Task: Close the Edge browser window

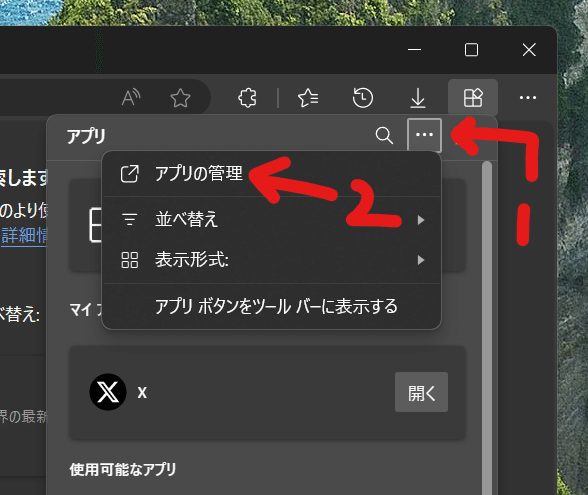Action: tap(529, 50)
